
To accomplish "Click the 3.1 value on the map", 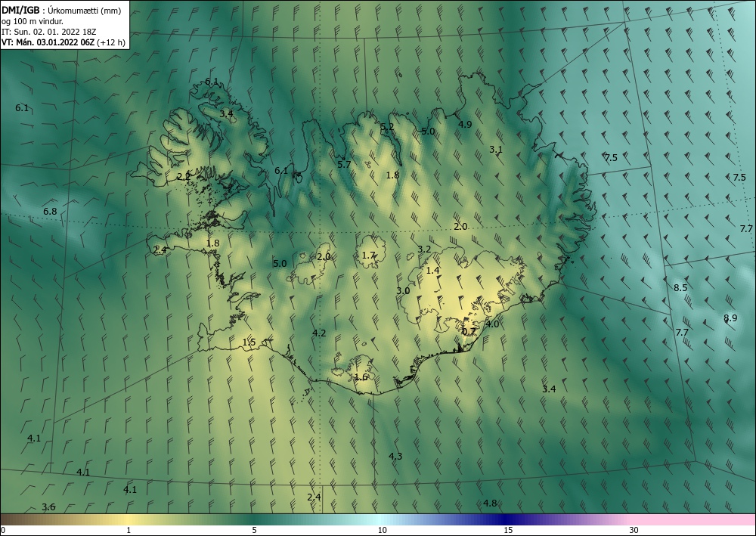I will click(x=496, y=150).
